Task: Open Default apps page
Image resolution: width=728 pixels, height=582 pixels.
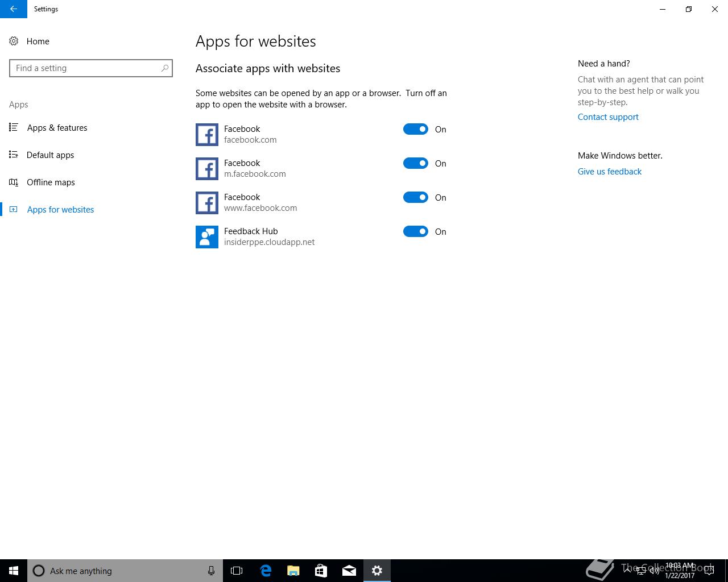Action: (x=51, y=155)
